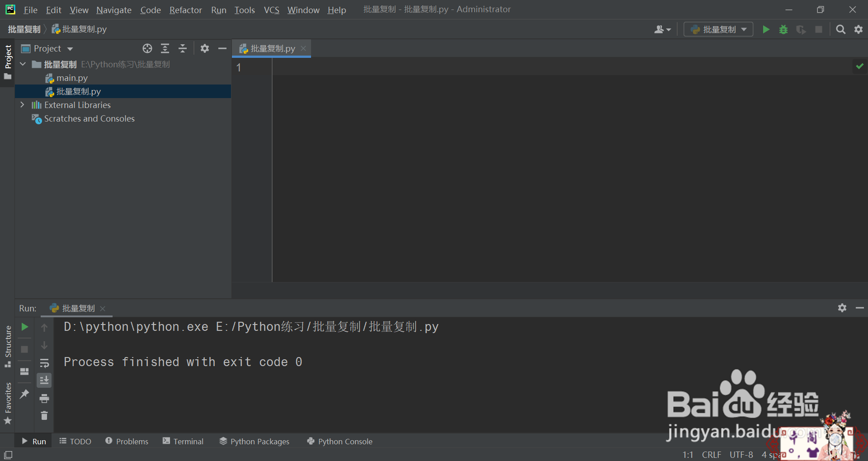Click the green inspection checkmark in editor
The image size is (868, 461).
pos(859,66)
